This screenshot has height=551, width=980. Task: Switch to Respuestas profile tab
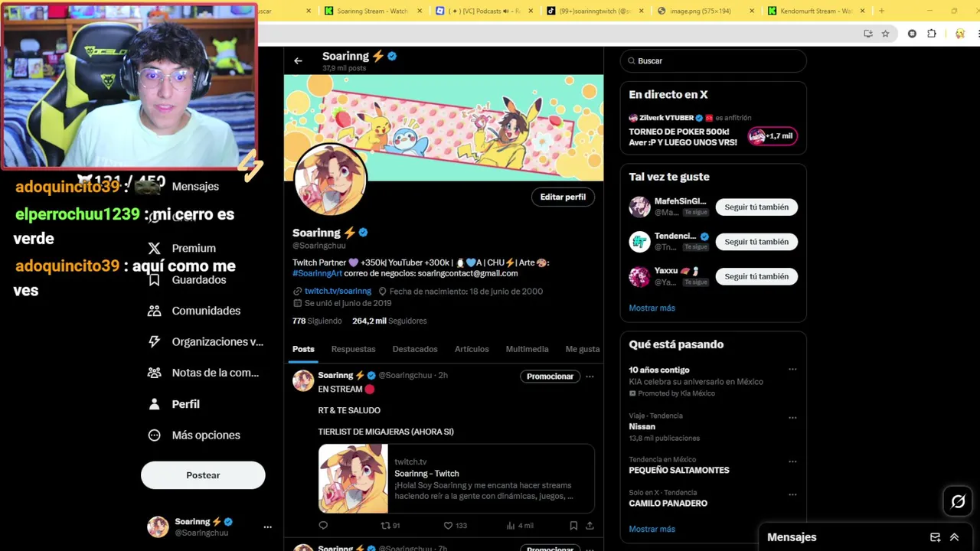353,349
